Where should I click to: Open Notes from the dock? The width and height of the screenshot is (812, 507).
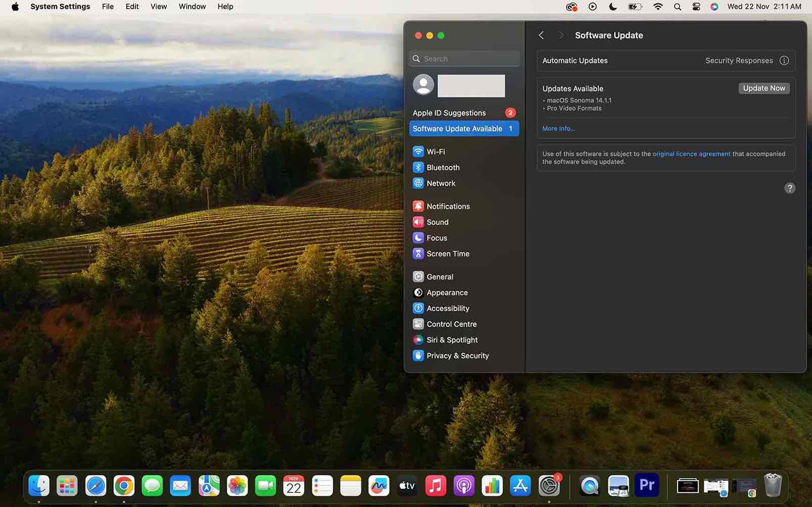tap(350, 486)
